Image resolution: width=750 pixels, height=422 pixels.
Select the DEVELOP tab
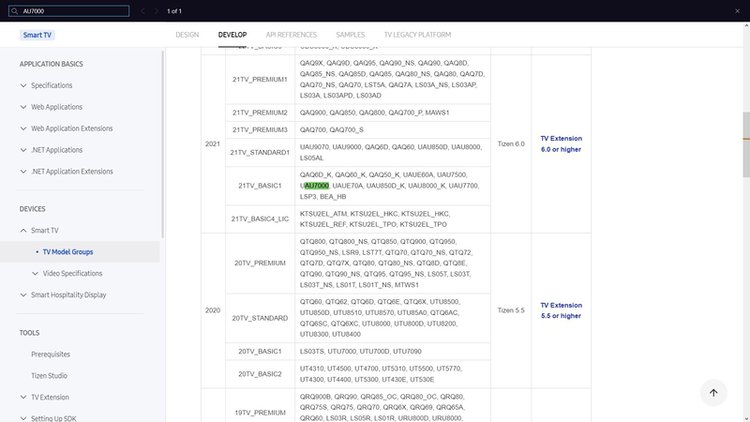pos(232,34)
